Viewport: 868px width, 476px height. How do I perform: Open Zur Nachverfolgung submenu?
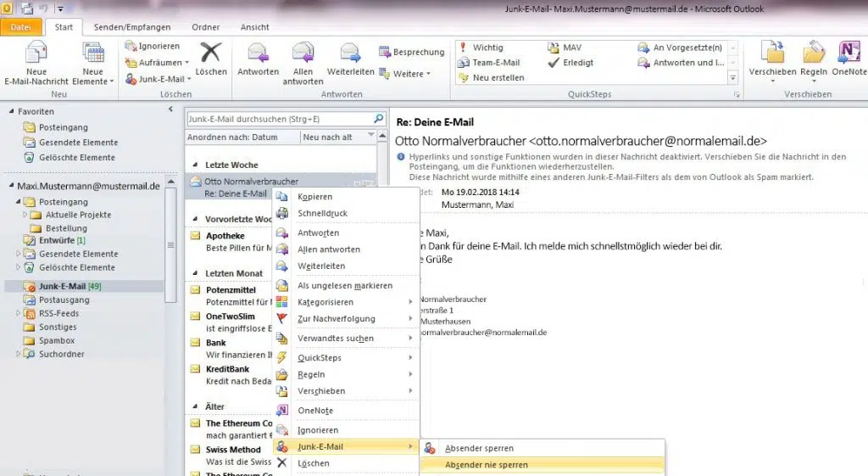(x=347, y=319)
